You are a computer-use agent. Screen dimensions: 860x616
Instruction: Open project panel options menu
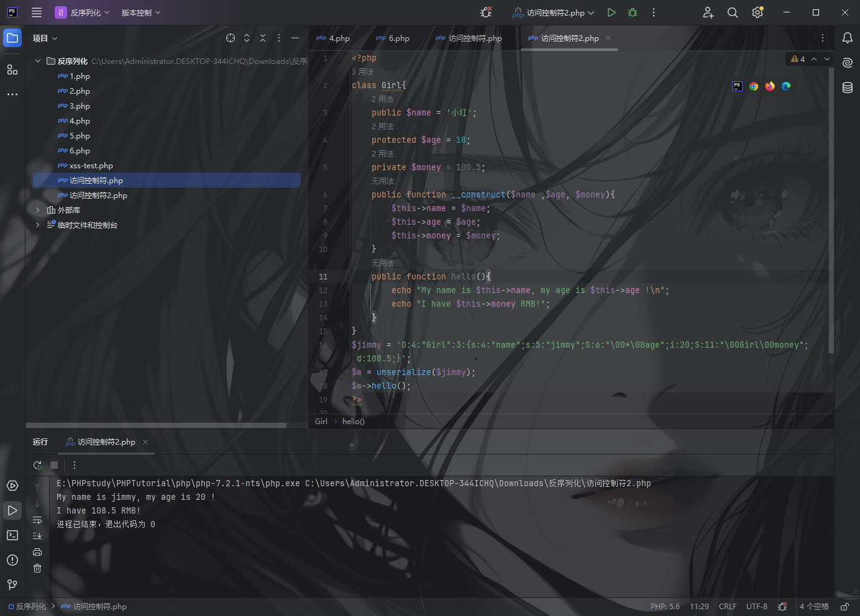click(x=279, y=38)
